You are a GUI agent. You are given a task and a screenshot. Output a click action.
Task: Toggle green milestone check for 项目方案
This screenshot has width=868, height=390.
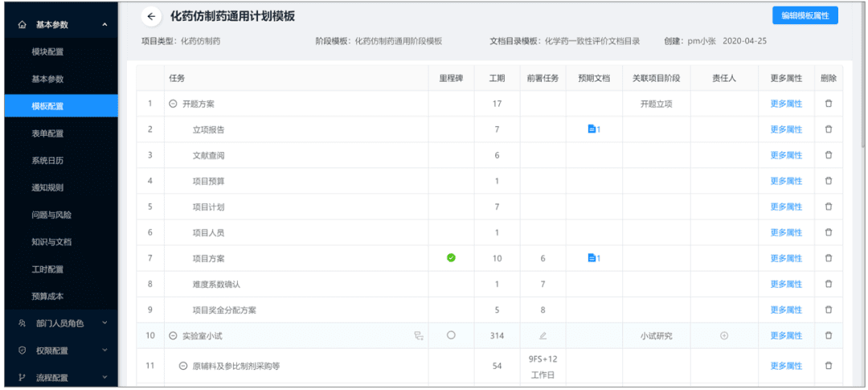point(451,257)
